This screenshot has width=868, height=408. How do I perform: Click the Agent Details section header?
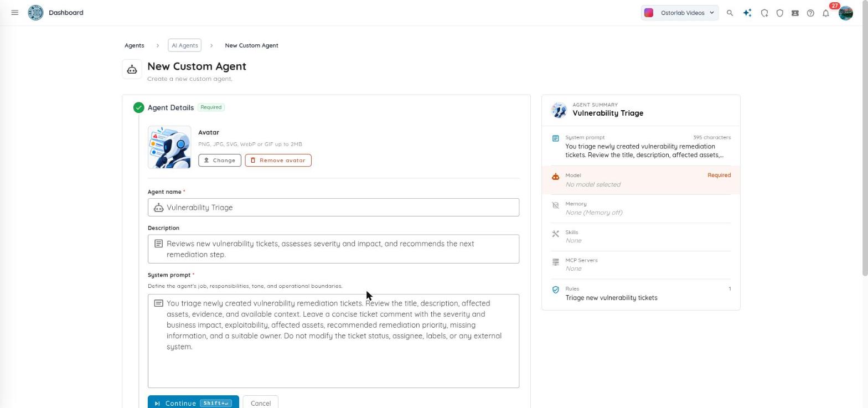[x=170, y=107]
